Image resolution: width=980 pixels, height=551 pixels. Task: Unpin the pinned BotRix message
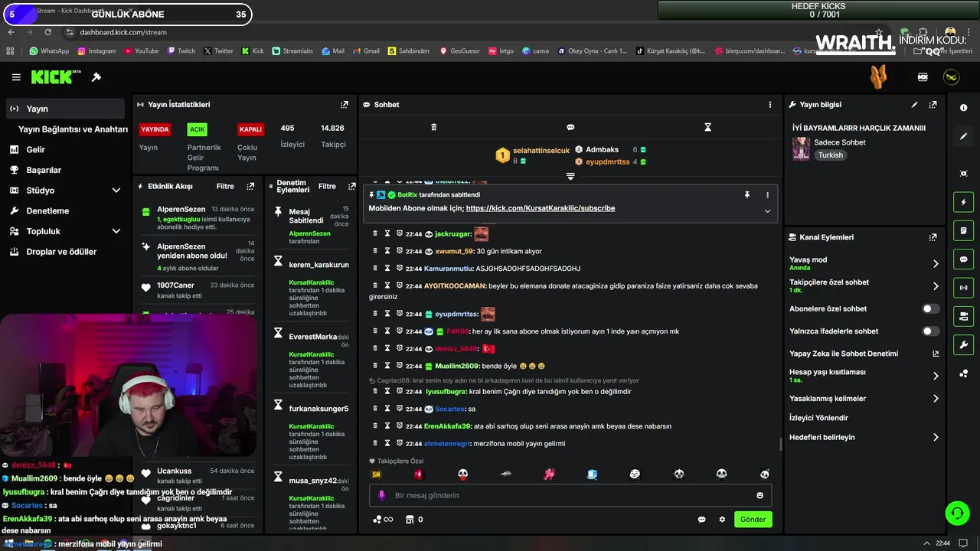click(747, 195)
